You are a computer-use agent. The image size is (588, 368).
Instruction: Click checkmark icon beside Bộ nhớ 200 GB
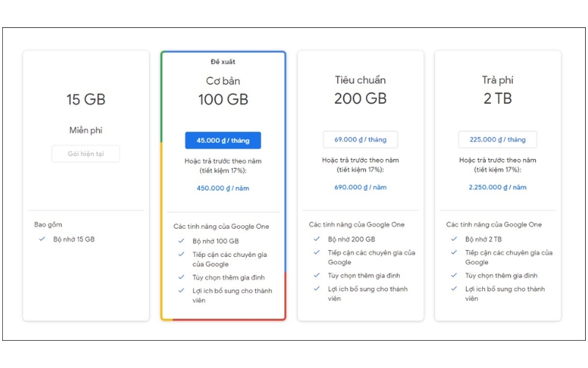click(317, 238)
